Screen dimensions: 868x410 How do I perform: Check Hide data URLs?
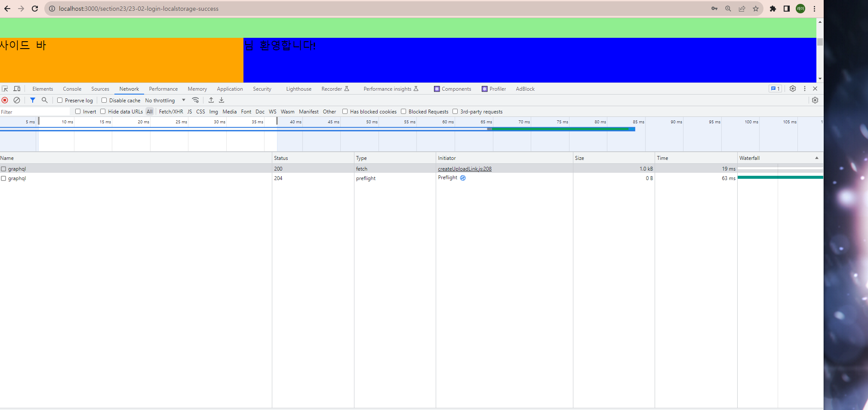click(x=103, y=111)
